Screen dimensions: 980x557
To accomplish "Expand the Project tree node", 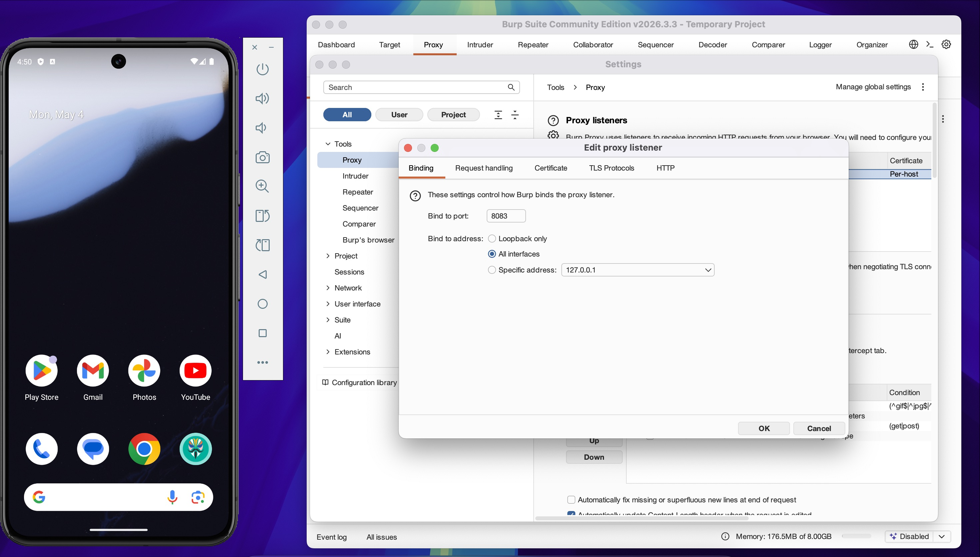I will (328, 256).
